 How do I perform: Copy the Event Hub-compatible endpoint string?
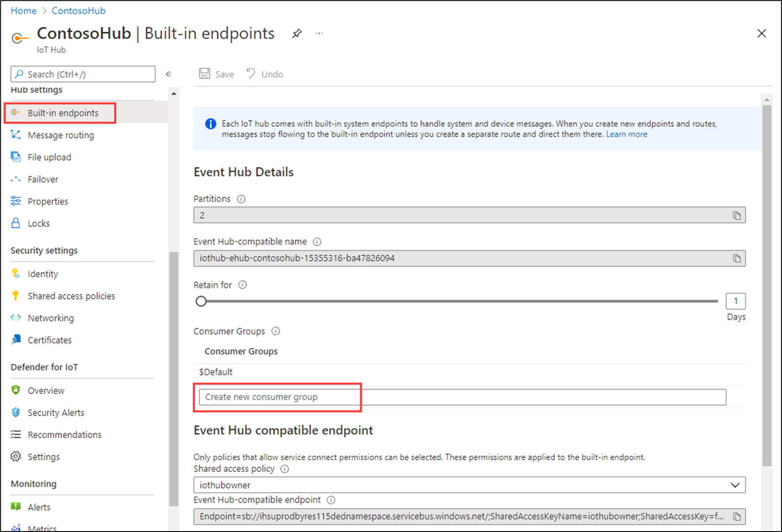pos(736,516)
